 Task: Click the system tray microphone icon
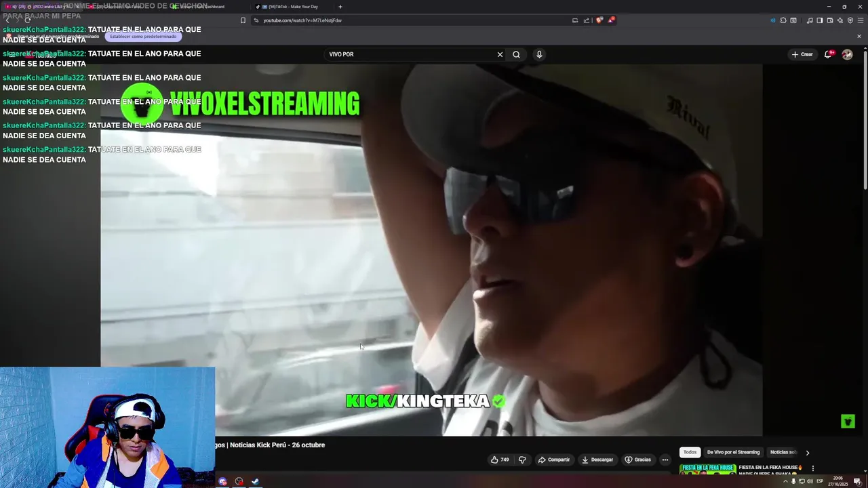(x=793, y=481)
